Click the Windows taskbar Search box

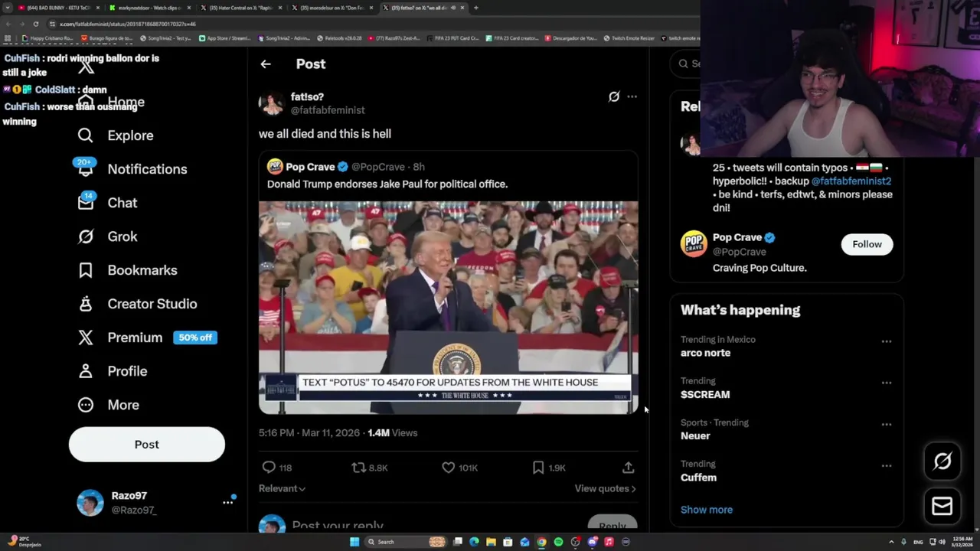(x=406, y=542)
